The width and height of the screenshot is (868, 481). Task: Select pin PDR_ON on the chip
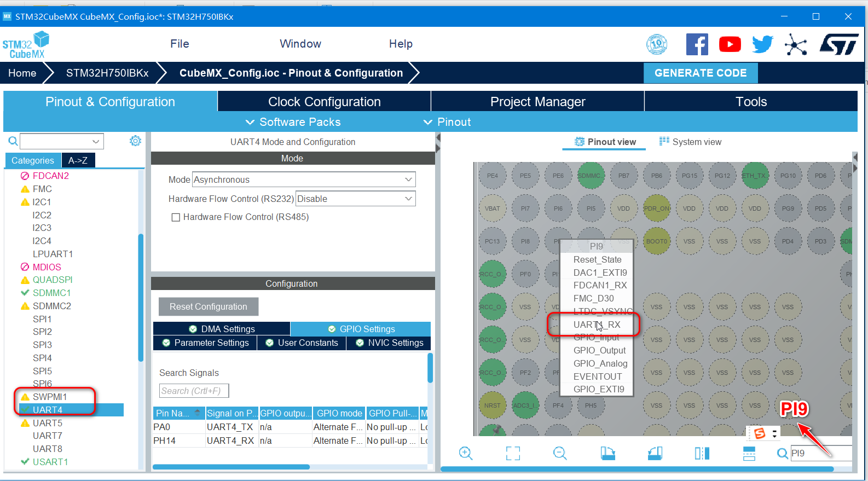tap(656, 208)
